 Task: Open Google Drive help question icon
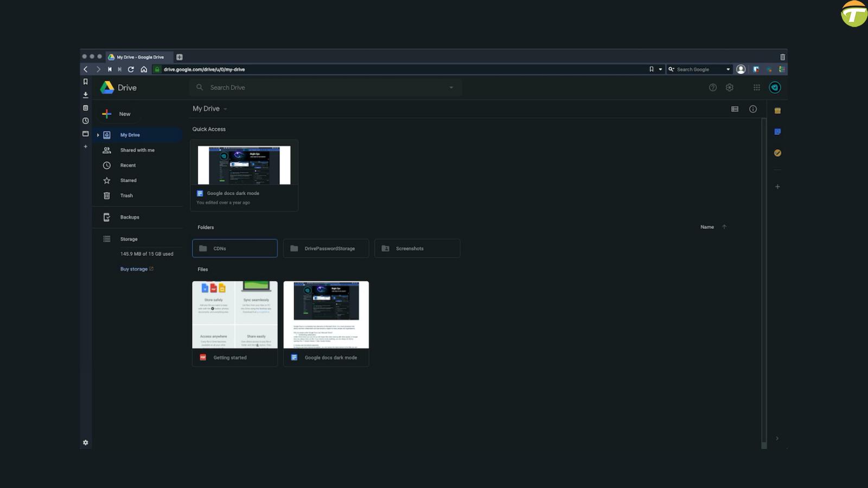tap(713, 87)
